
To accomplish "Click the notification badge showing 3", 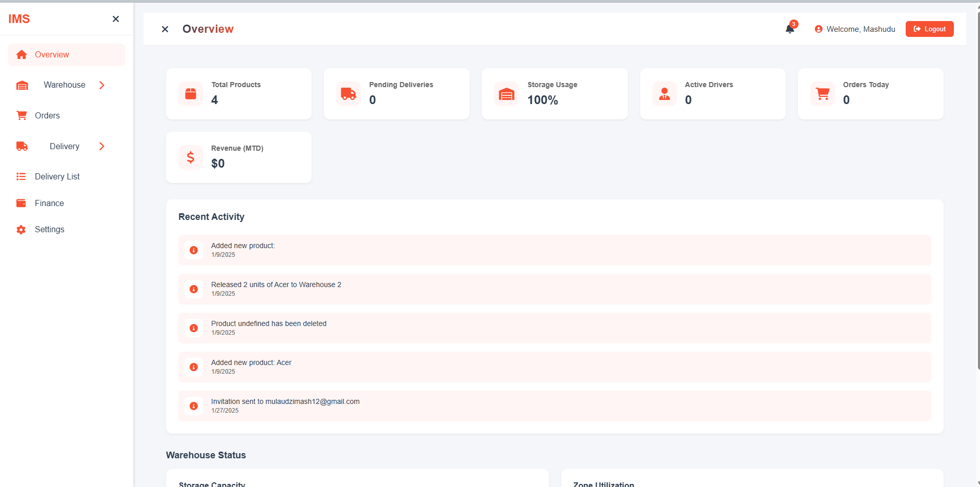I will click(793, 24).
